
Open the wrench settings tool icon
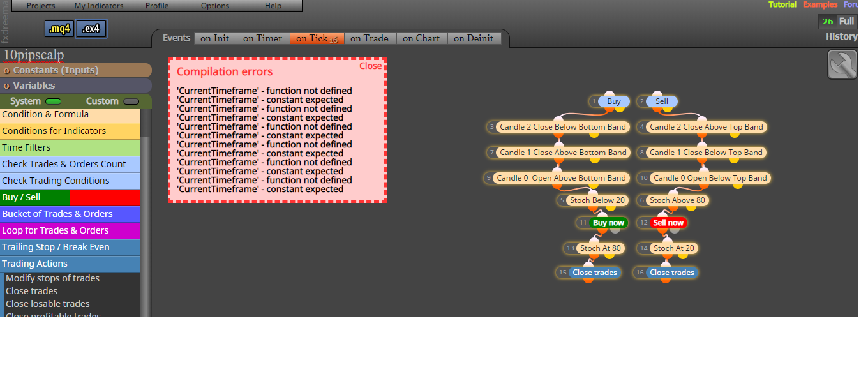pos(842,64)
